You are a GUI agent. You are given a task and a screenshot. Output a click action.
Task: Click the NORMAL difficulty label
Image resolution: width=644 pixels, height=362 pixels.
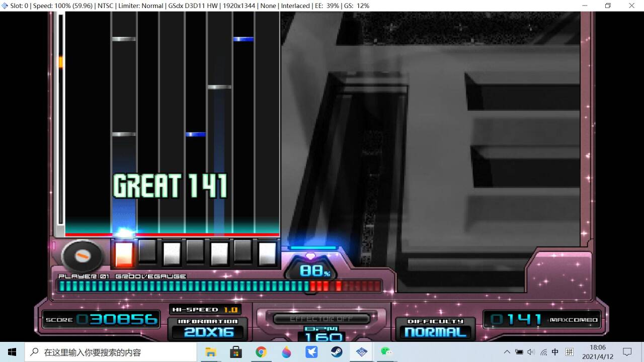435,332
